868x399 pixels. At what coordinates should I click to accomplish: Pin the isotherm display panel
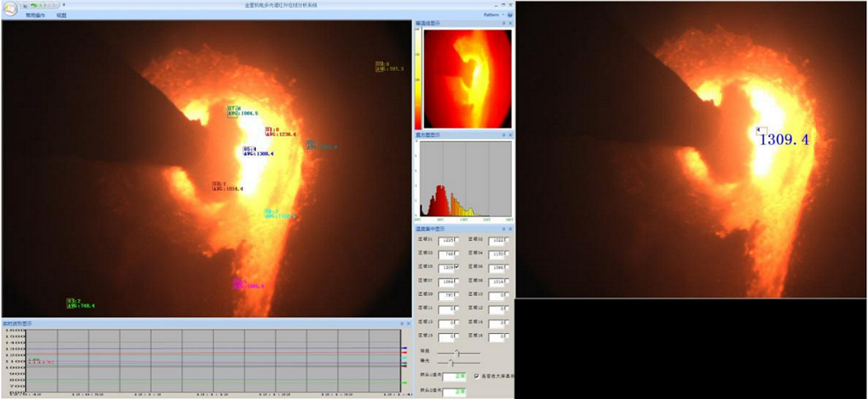(x=503, y=23)
